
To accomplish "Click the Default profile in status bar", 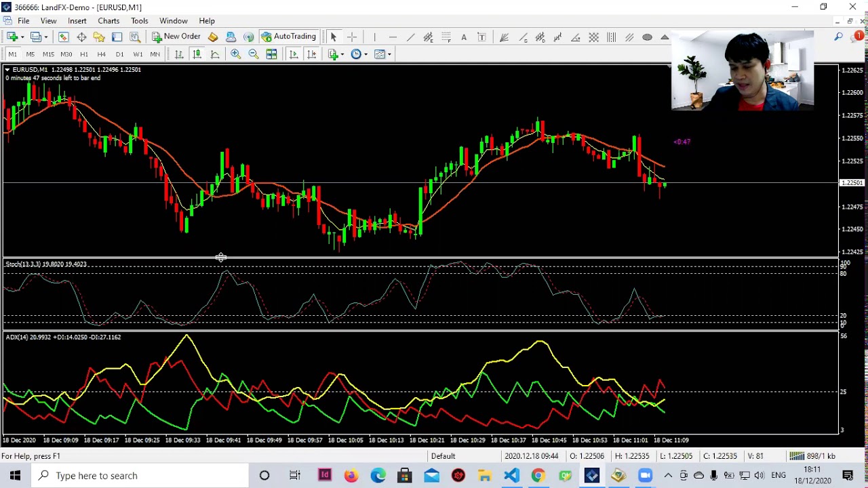I will [443, 456].
